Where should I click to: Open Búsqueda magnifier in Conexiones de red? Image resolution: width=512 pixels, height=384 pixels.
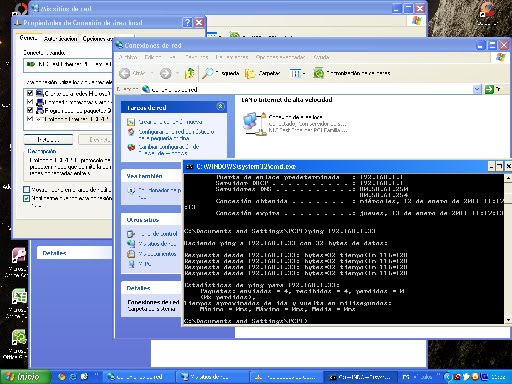coord(208,73)
